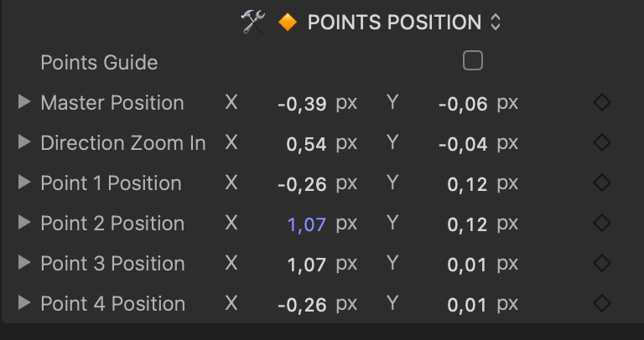Expand the Direction Zoom In parameter

24,143
